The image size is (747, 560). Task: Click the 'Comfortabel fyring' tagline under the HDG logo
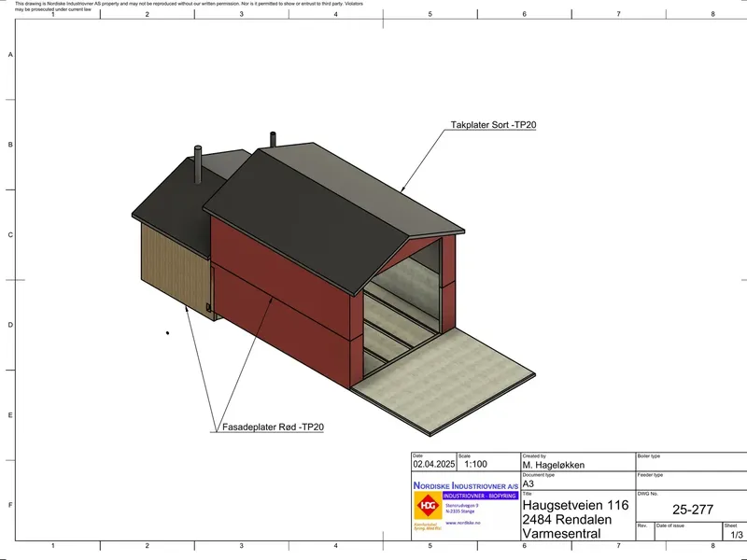[428, 526]
